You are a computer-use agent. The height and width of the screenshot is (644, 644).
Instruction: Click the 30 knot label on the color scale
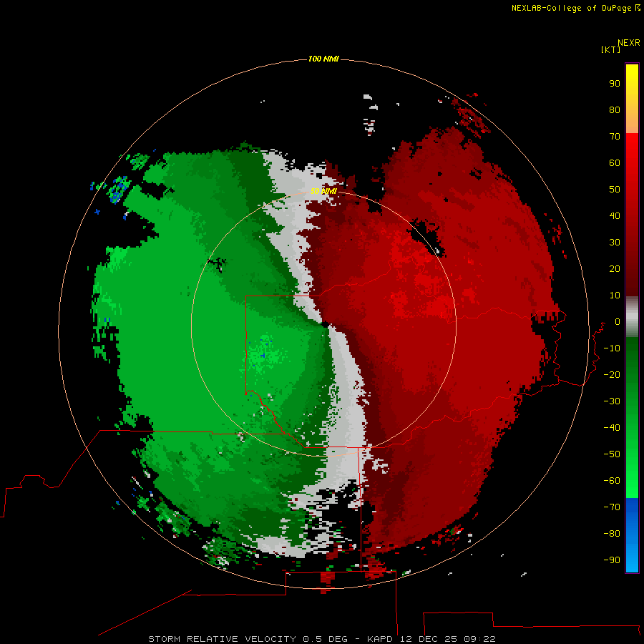pos(615,243)
